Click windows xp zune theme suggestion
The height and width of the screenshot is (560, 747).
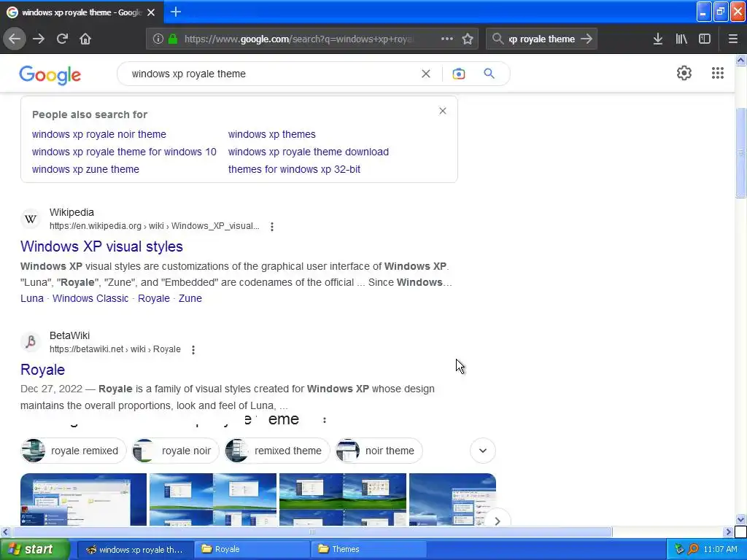(85, 169)
